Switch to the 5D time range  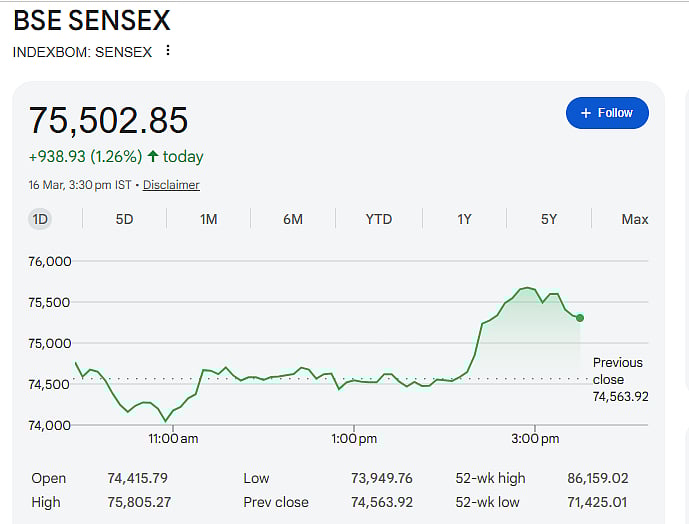[x=124, y=219]
